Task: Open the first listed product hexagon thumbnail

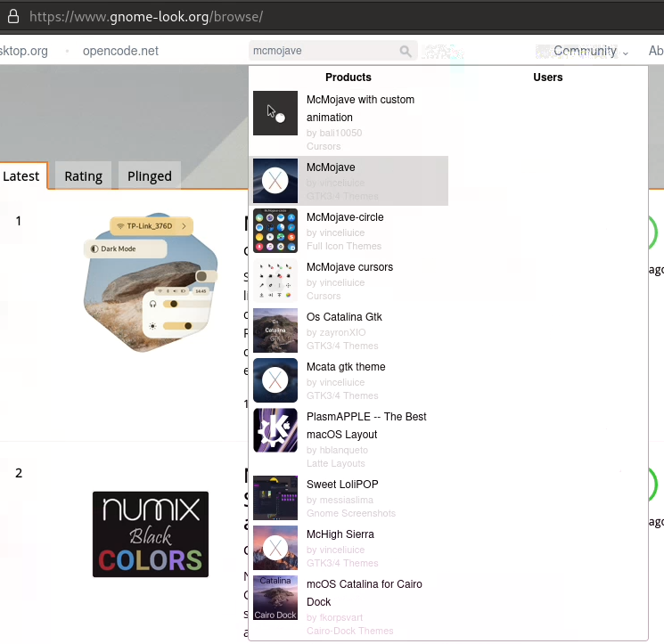Action: pyautogui.click(x=151, y=282)
